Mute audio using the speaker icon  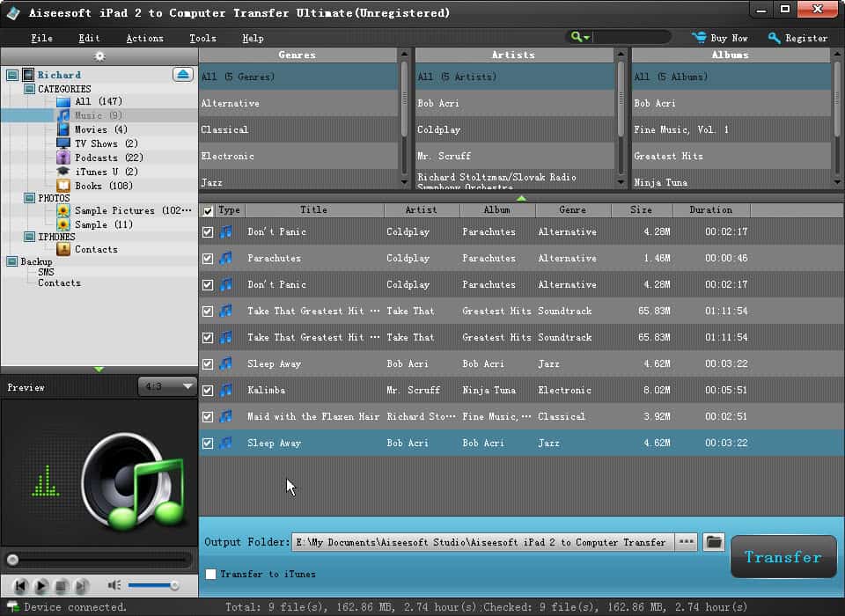pos(114,585)
